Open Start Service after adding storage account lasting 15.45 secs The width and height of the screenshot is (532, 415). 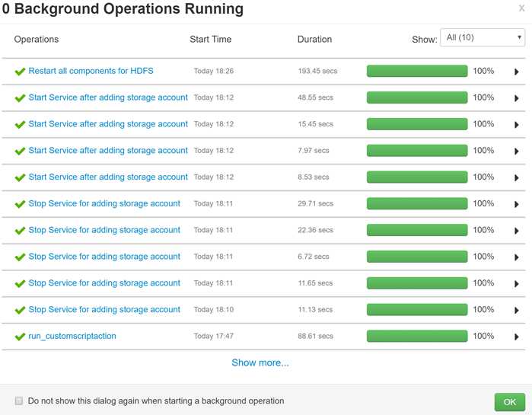coord(108,124)
